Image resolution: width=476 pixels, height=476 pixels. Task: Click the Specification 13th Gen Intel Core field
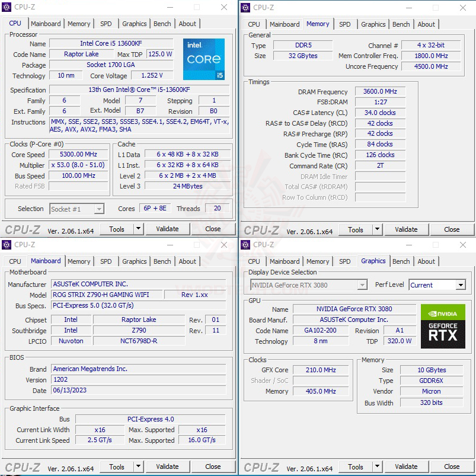[139, 90]
